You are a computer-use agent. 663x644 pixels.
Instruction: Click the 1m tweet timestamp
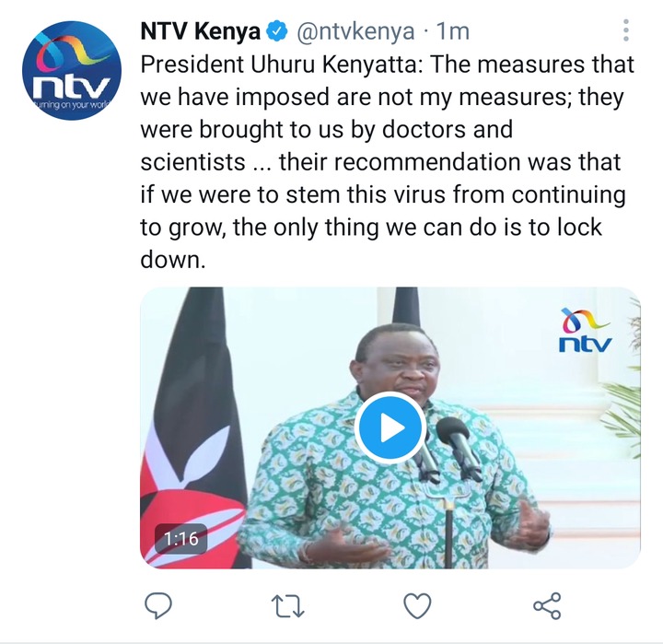point(452,31)
